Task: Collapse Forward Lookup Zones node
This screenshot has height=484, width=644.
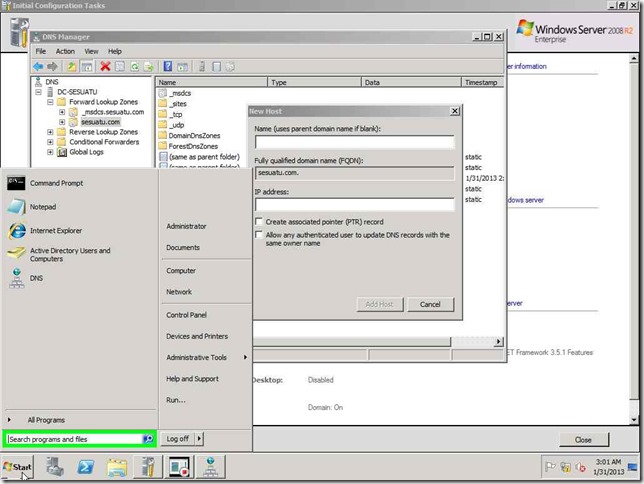Action: pos(50,102)
